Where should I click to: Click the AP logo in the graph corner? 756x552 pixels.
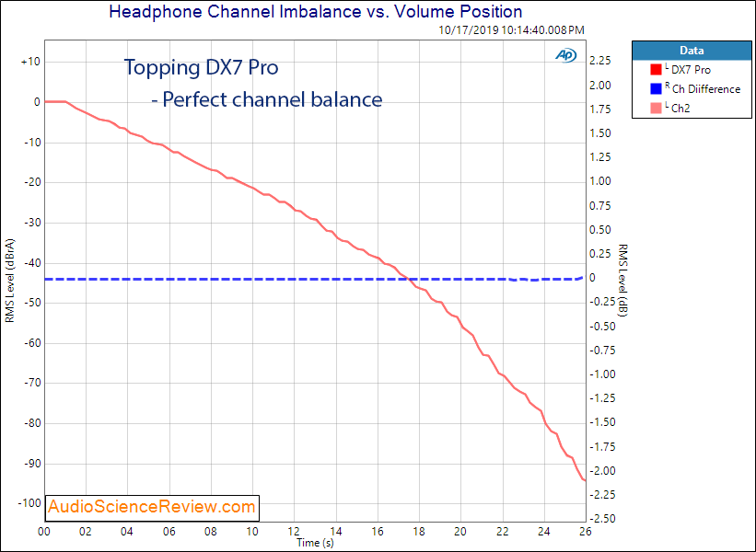[565, 55]
